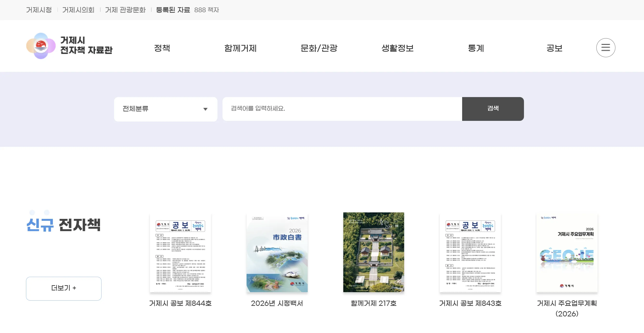
Task: Click the 검색 search button
Action: point(493,109)
